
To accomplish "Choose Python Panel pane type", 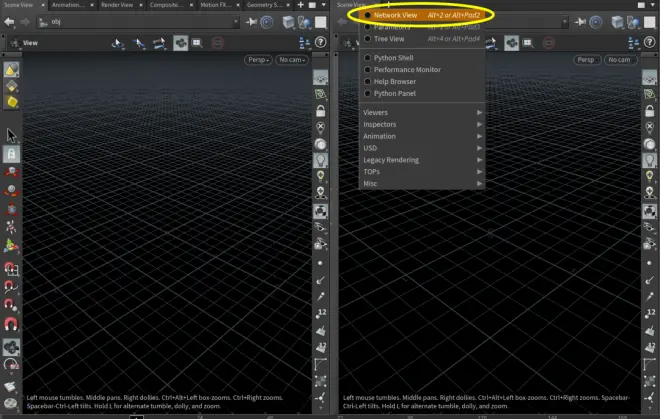I will coord(422,93).
